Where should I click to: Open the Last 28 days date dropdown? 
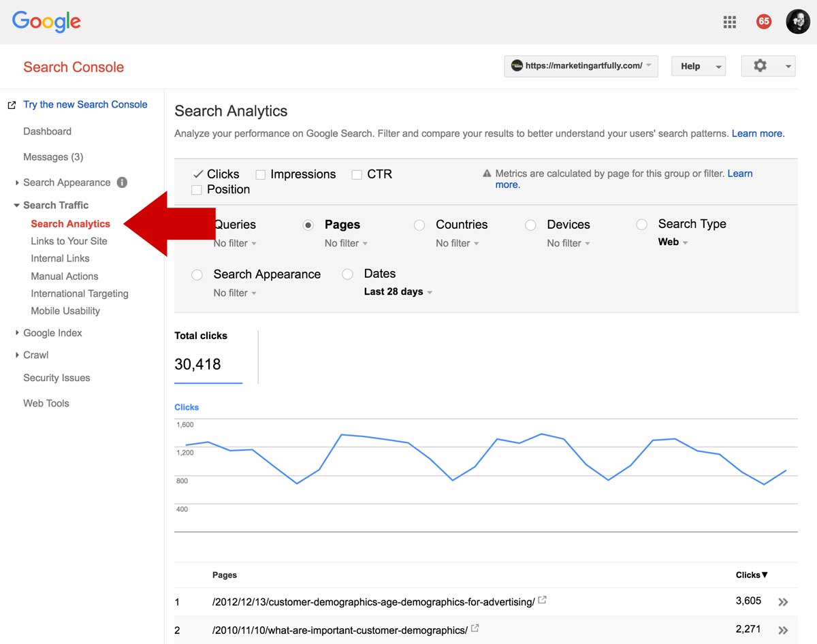[x=398, y=291]
